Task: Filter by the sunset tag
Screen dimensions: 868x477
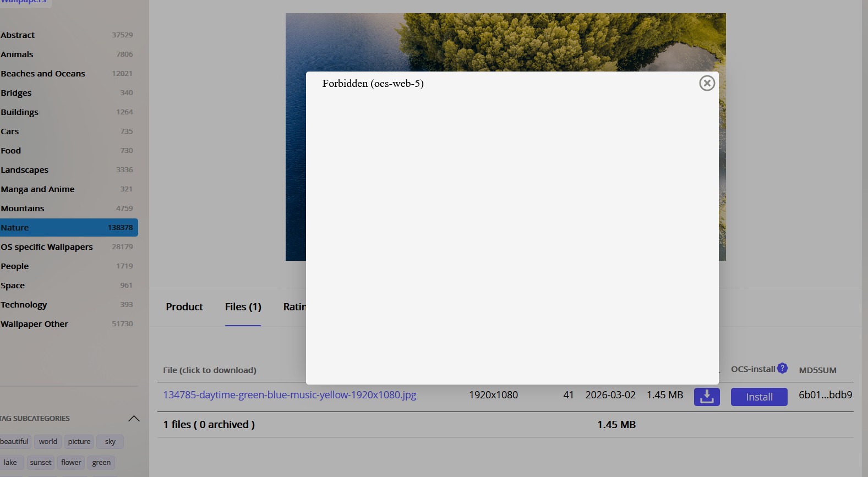Action: [x=41, y=463]
